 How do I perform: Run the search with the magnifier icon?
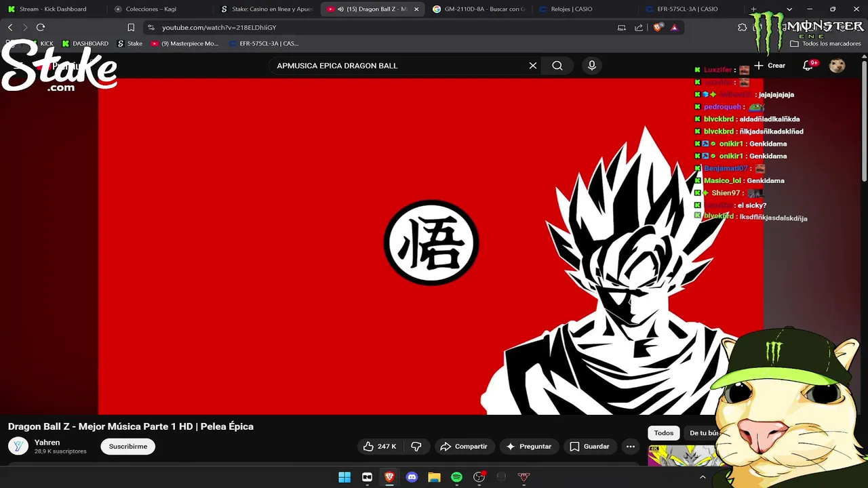point(557,66)
